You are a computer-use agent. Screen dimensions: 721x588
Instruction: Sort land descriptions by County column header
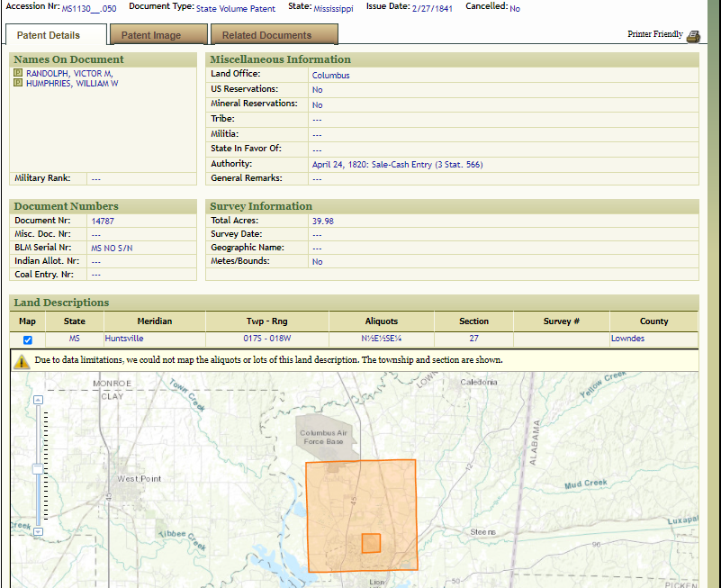tap(653, 321)
